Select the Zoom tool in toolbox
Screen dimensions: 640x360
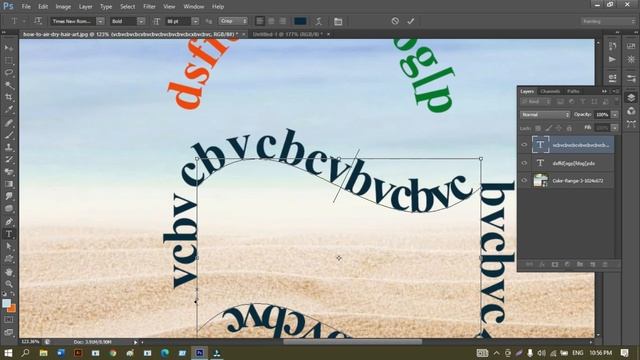(x=9, y=284)
